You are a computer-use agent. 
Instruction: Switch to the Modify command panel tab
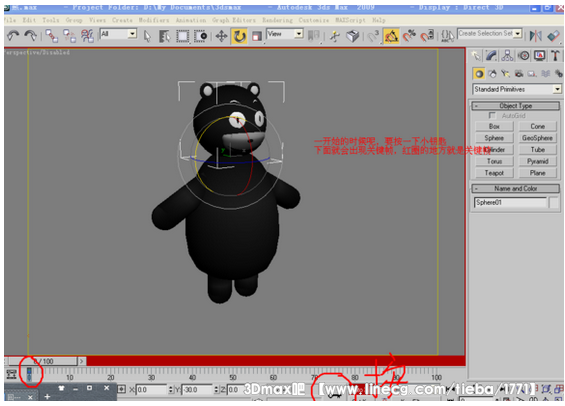(x=491, y=55)
